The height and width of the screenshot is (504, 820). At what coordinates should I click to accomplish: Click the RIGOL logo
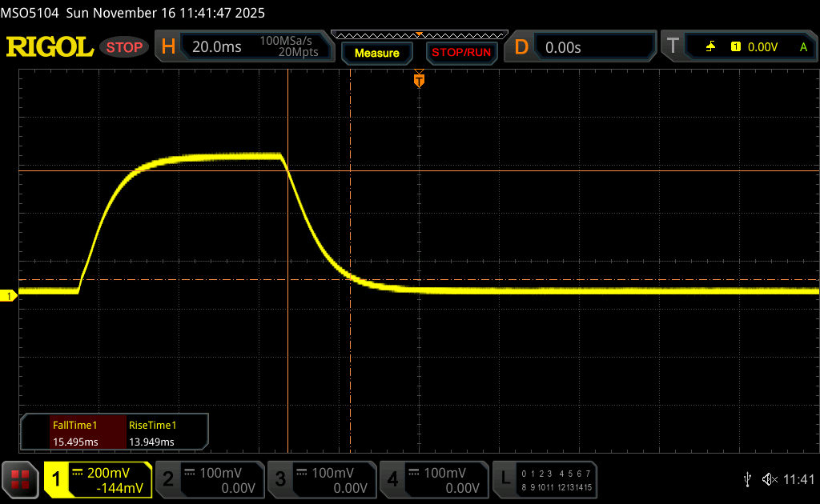50,47
